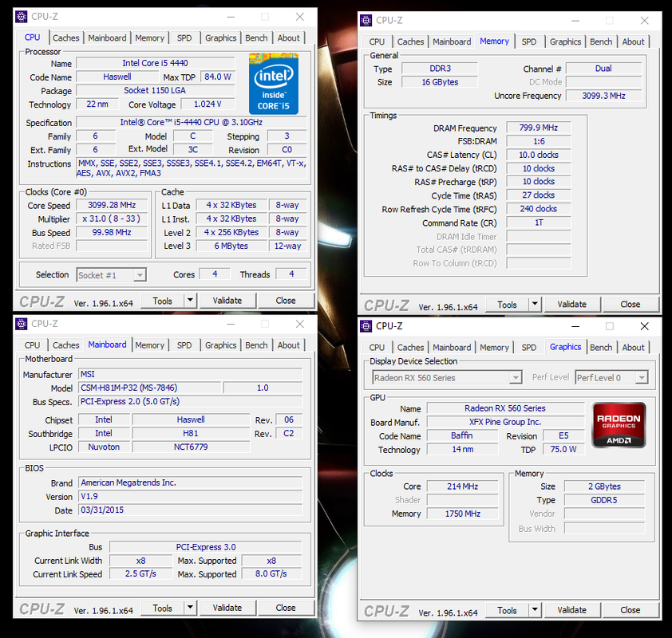672x638 pixels.
Task: Open Bench tab in Memory window
Action: pos(601,41)
